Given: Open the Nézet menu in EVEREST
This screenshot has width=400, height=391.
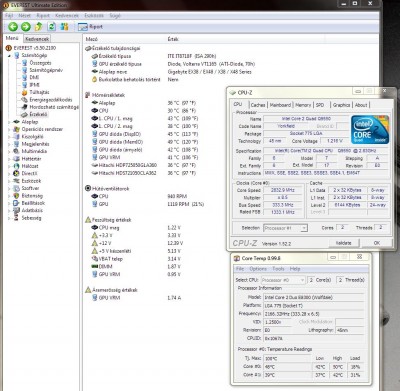Looking at the screenshot, I should click(x=24, y=16).
